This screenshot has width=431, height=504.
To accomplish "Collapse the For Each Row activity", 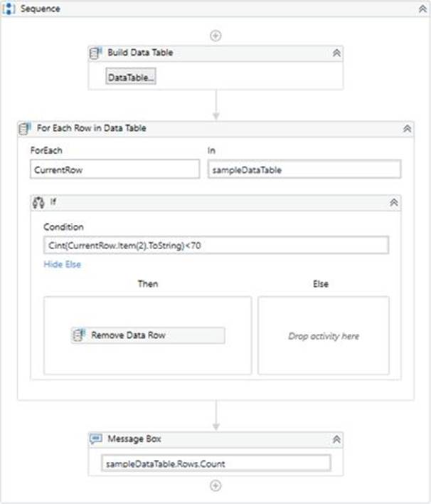I will coord(407,129).
